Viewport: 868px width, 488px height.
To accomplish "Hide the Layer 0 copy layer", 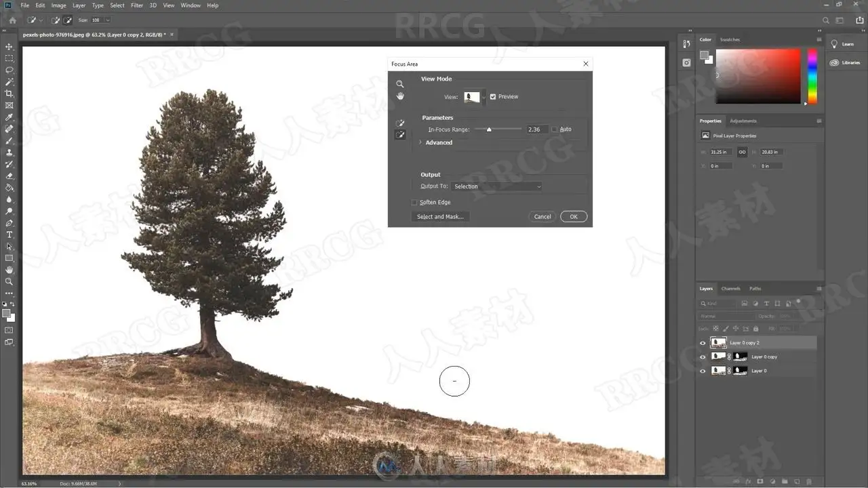I will [x=703, y=357].
